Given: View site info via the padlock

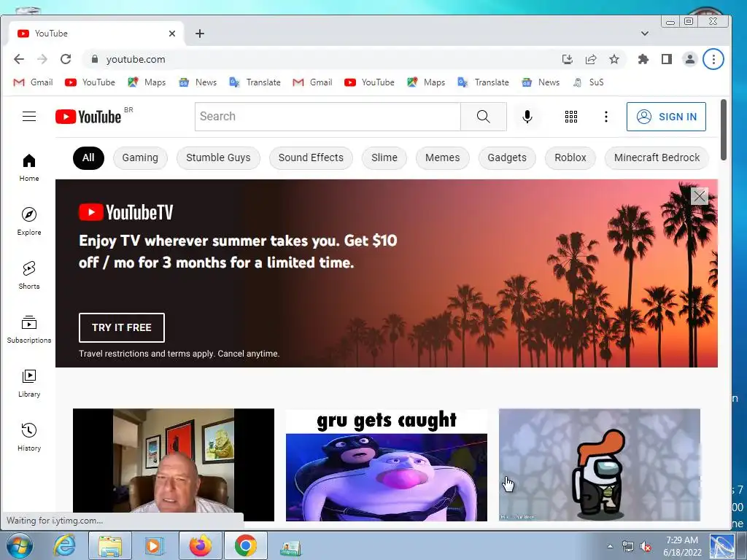Looking at the screenshot, I should [95, 59].
